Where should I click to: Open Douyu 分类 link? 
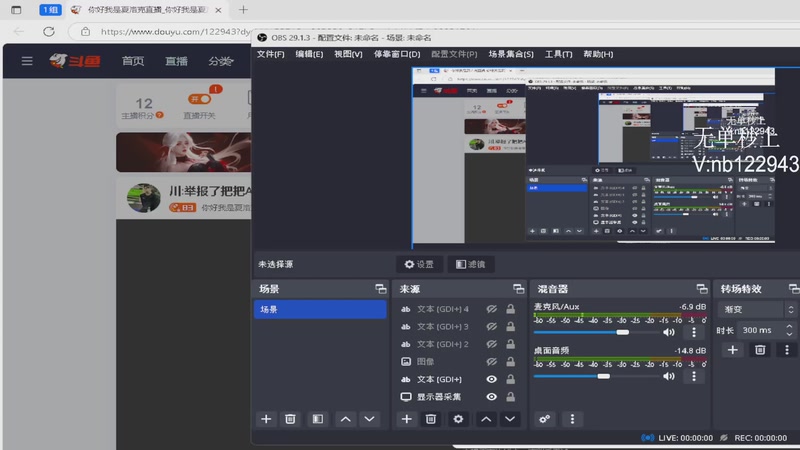tap(220, 61)
